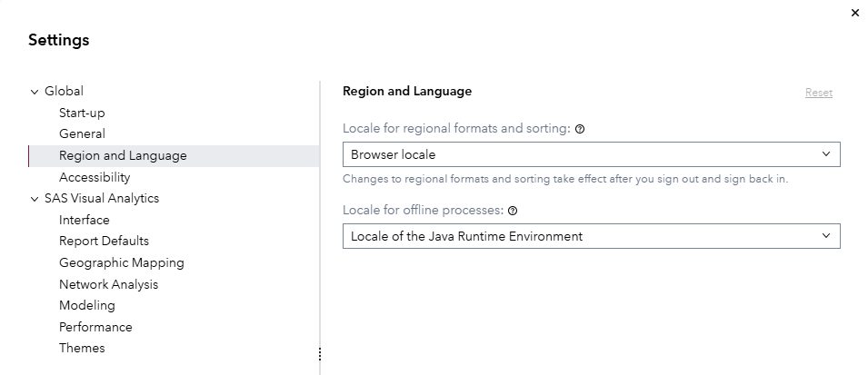Go to Accessibility settings

(95, 177)
